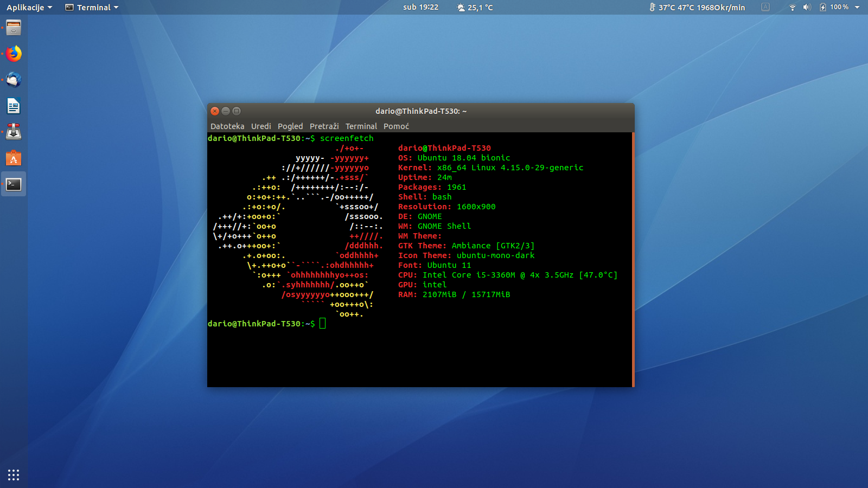This screenshot has height=488, width=868.
Task: Click the temperature sensor indicator
Action: coord(697,8)
